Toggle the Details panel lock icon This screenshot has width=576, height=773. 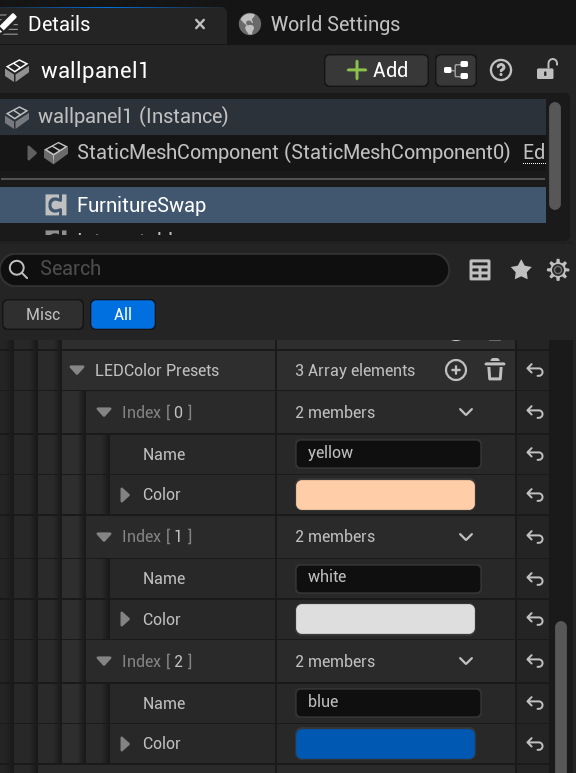click(x=547, y=70)
